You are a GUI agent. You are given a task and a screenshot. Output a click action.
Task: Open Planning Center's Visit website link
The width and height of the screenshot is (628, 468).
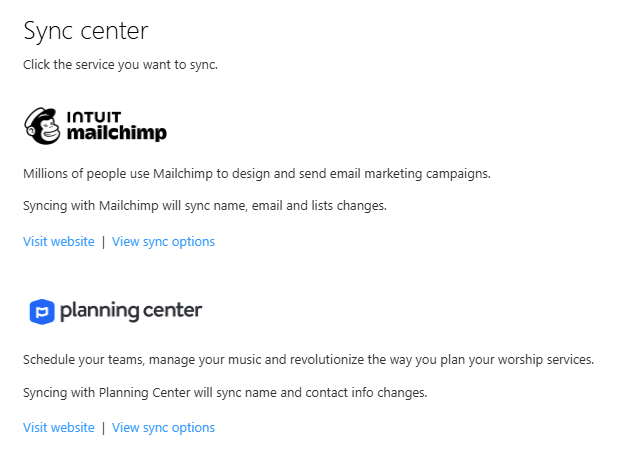(x=59, y=428)
